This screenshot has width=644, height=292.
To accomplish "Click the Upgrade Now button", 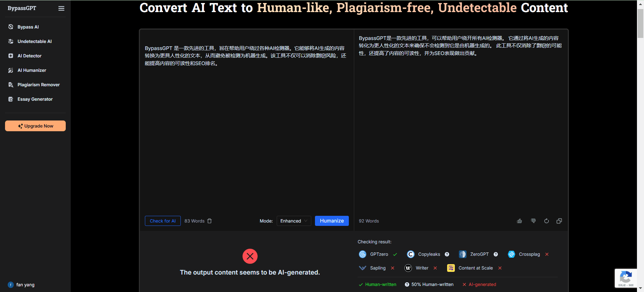I will pos(35,126).
